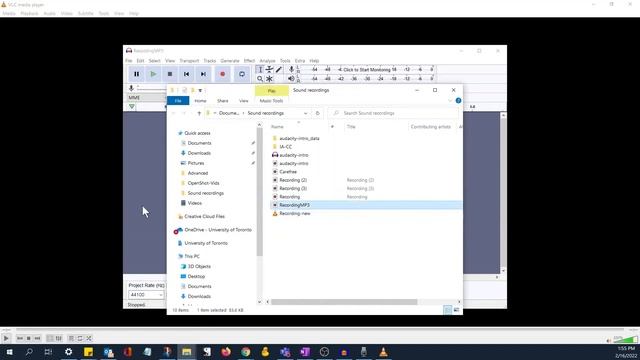Open the Audacity Generate menu
Viewport: 640px width, 360px height.
pyautogui.click(x=230, y=61)
